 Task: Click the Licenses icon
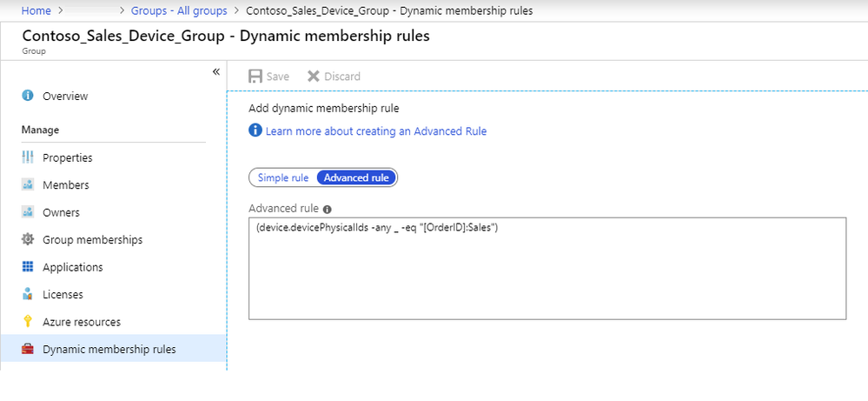pyautogui.click(x=28, y=294)
